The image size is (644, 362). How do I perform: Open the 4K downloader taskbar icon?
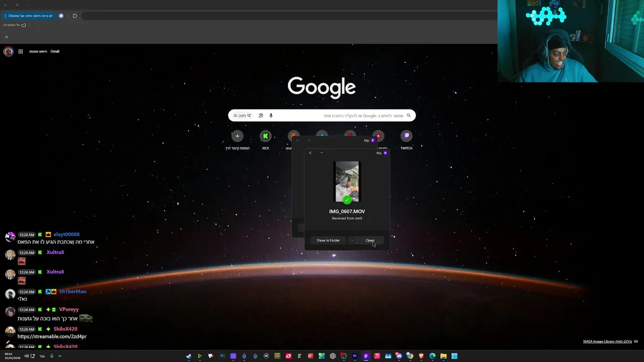266,356
